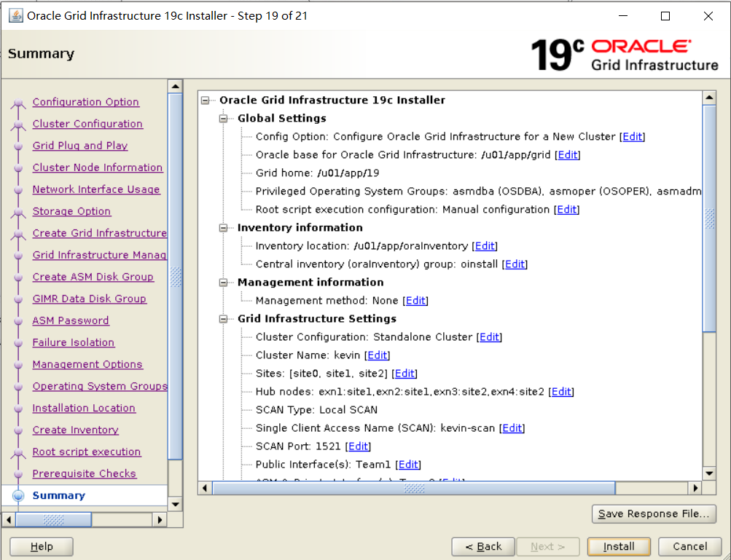Viewport: 731px width, 560px height.
Task: Click summary pane scroll right arrow
Action: click(695, 488)
